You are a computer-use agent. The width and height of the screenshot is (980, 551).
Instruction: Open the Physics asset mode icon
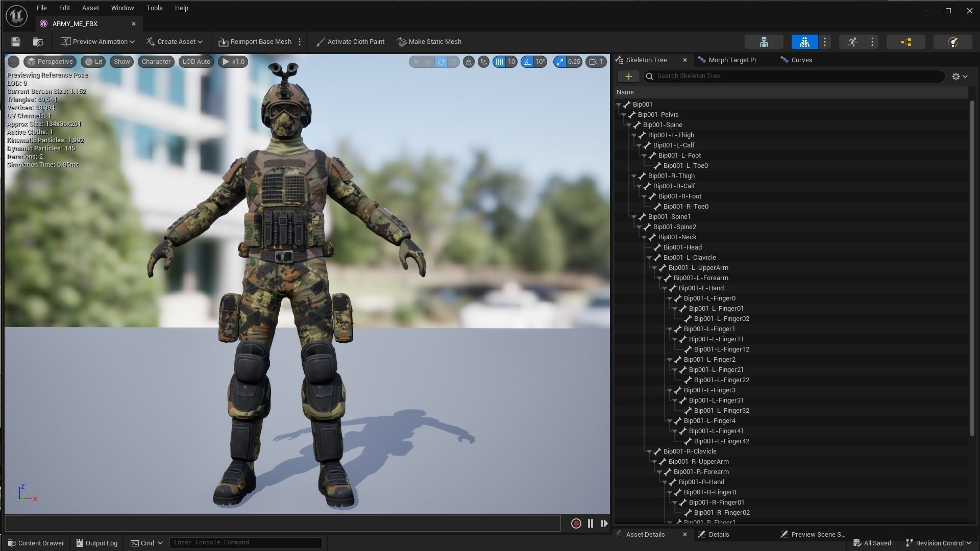pos(952,42)
